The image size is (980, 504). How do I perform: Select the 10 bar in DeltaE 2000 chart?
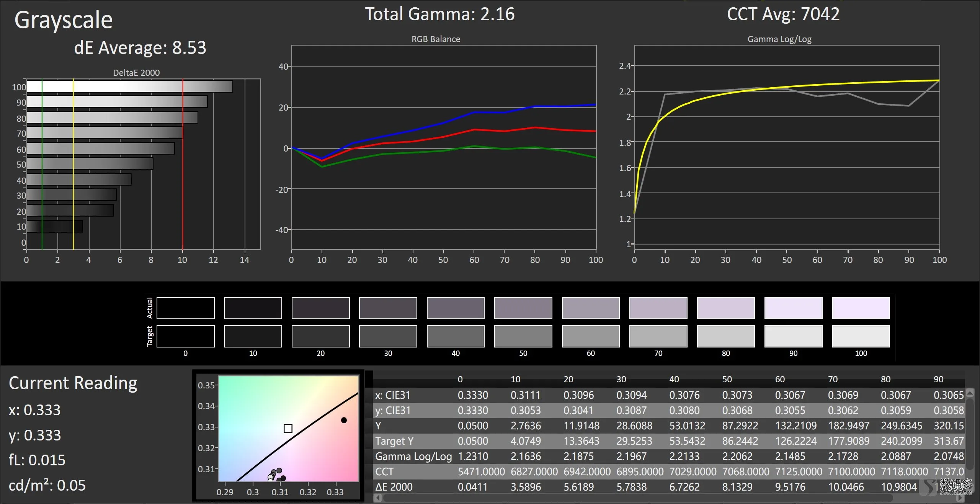point(55,226)
